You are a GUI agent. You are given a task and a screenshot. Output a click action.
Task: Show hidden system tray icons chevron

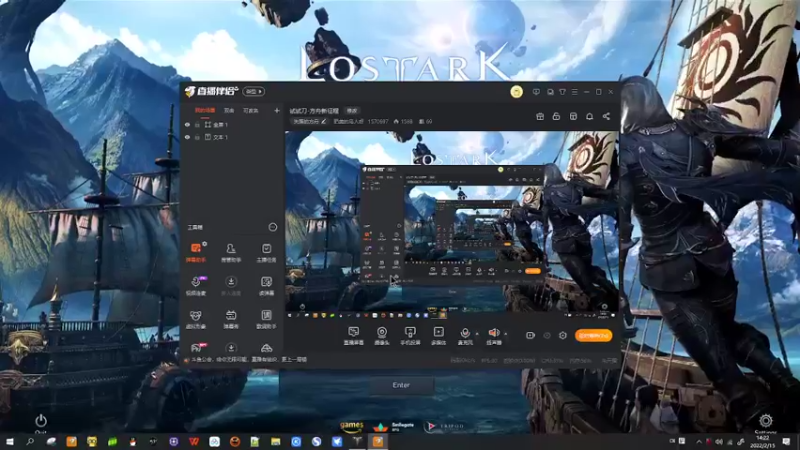[698, 441]
